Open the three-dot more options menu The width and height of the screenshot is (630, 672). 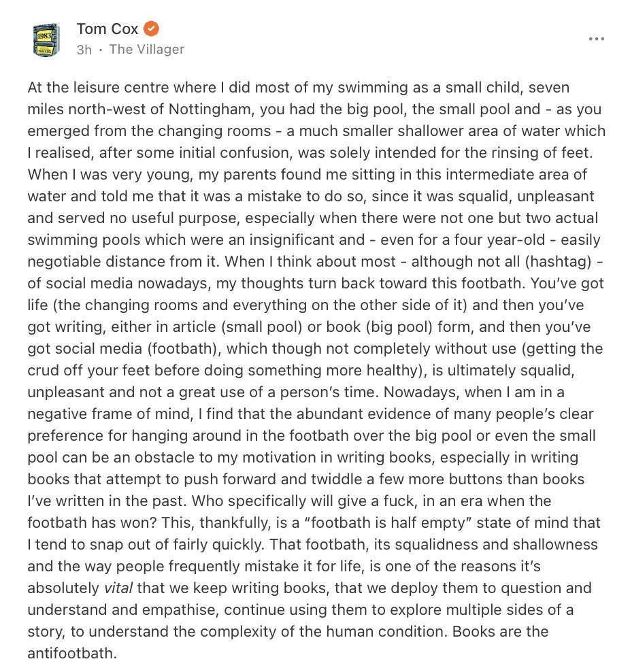point(596,39)
